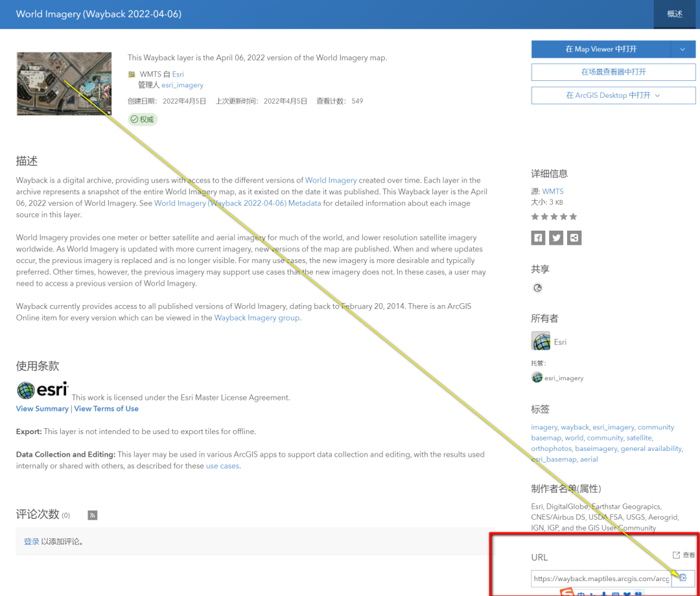The height and width of the screenshot is (596, 700).
Task: Click the View Terms of Use link
Action: [x=106, y=409]
